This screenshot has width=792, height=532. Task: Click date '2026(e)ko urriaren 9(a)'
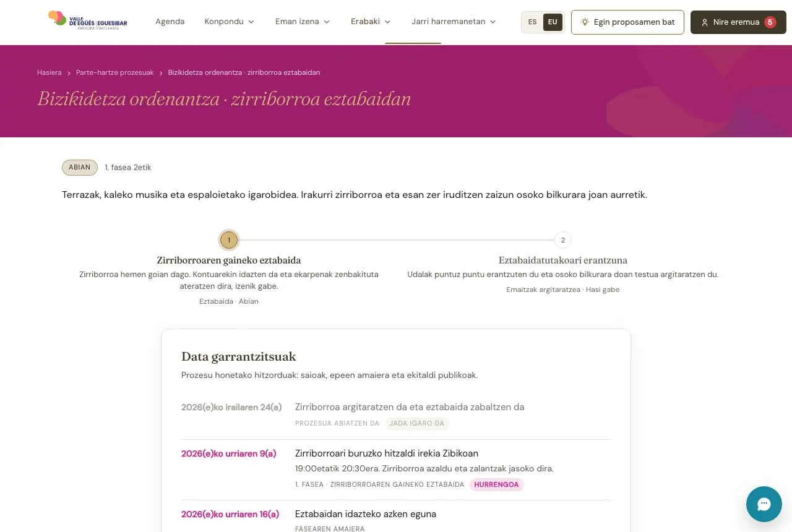(229, 453)
